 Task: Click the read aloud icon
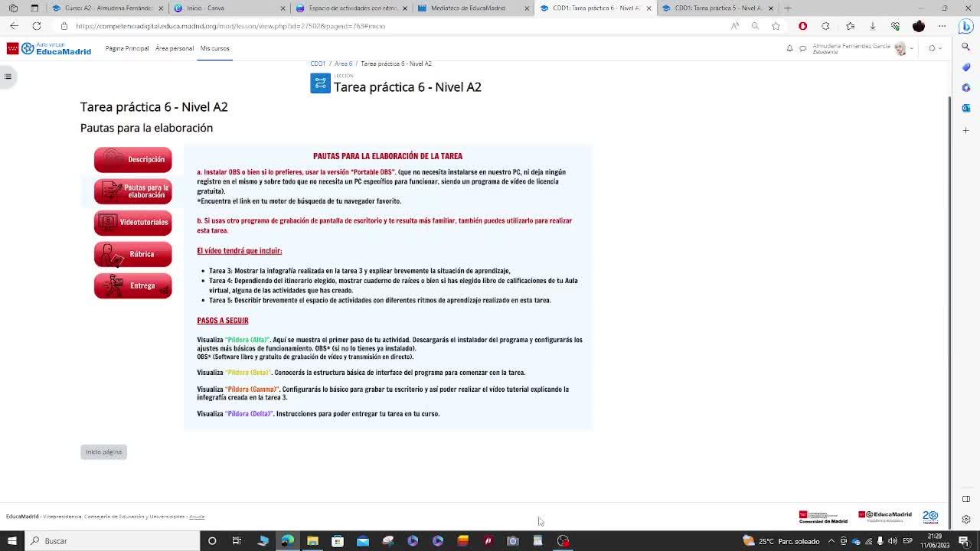click(735, 26)
